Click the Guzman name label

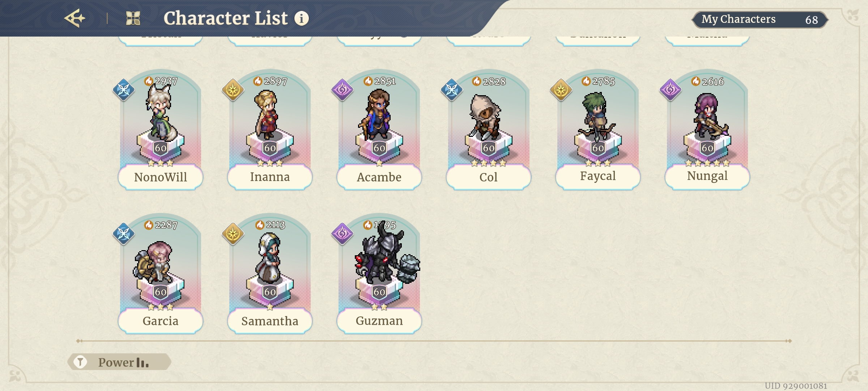point(379,321)
